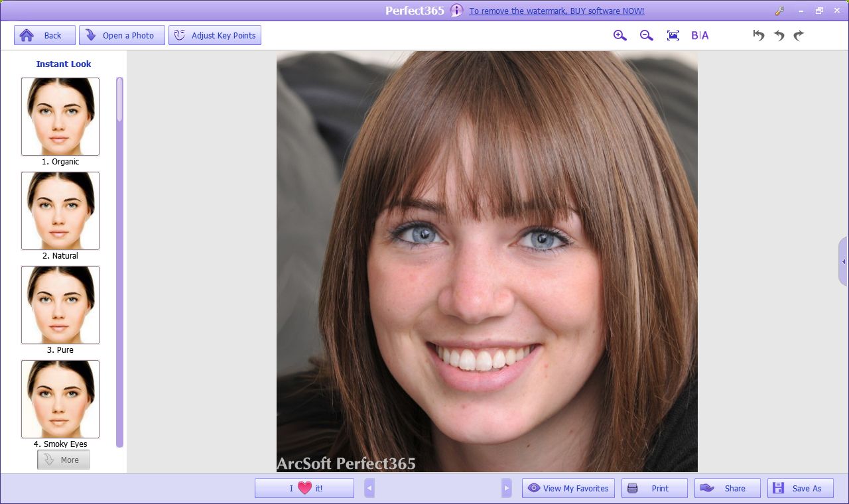
Task: Minimize the Perfect365 window
Action: click(x=801, y=11)
